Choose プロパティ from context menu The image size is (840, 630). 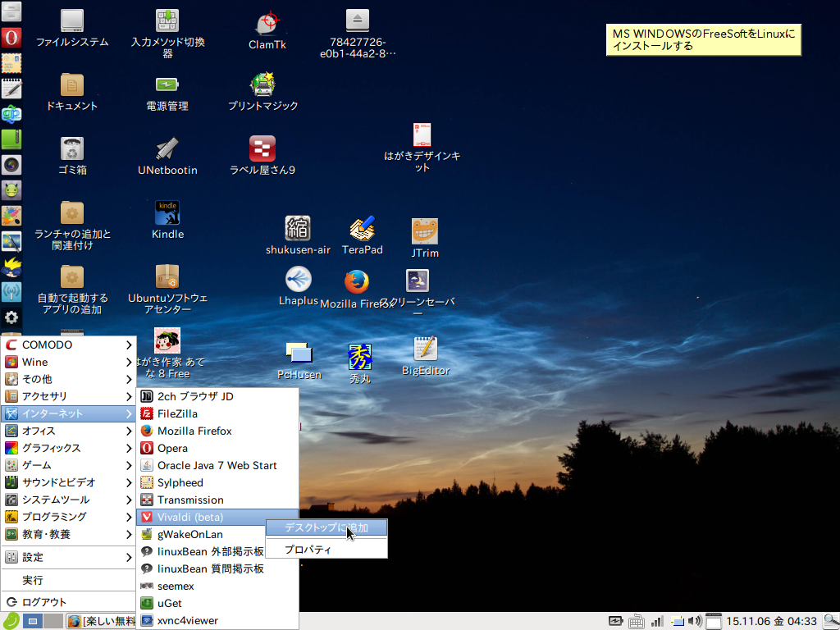click(326, 550)
